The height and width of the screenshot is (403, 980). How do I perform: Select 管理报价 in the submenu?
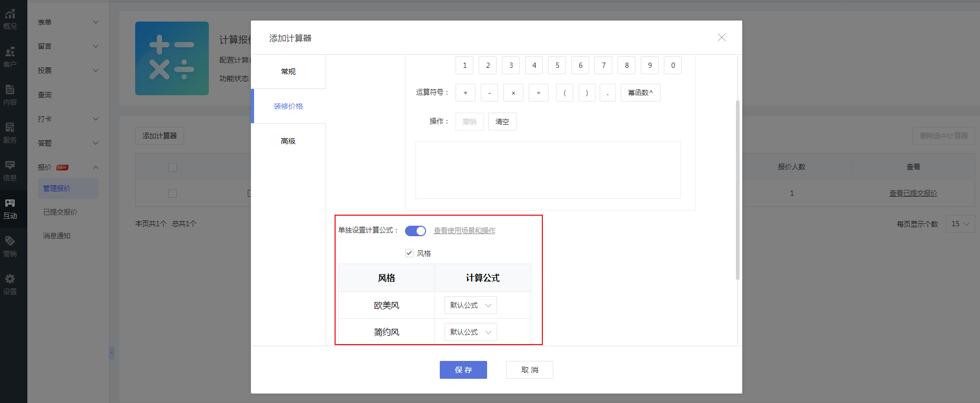[x=68, y=188]
